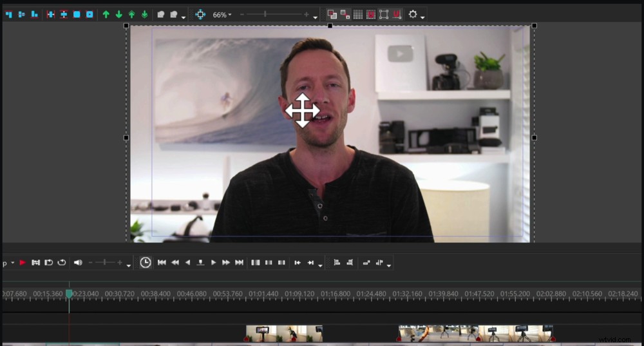Click the align bottom edges icon
644x346 pixels.
35,14
